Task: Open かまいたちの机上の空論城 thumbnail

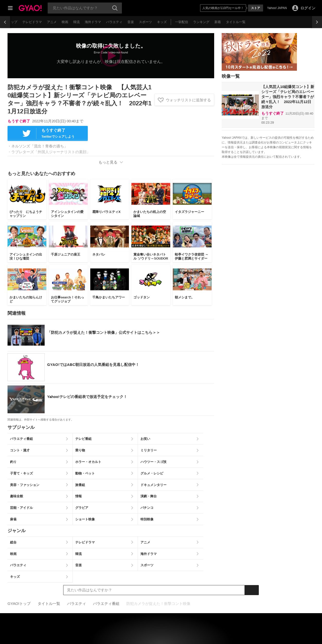Action: 151,194
